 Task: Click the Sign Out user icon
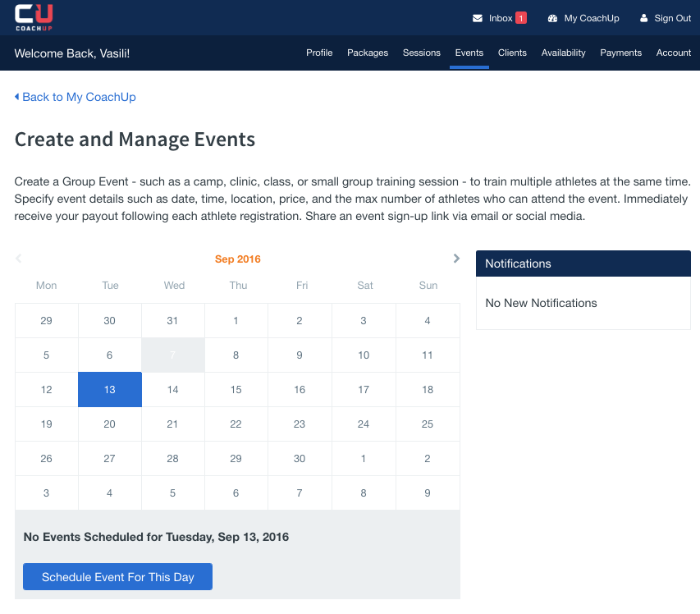point(643,18)
